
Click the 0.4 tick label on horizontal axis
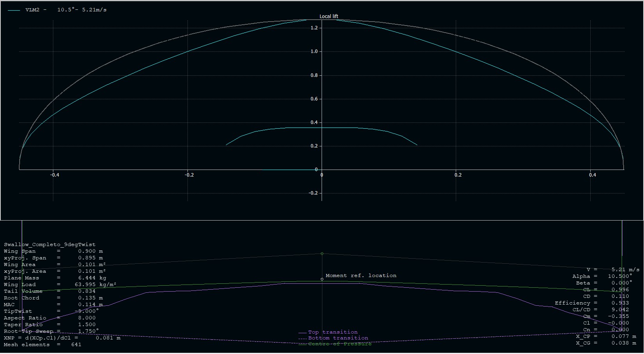[592, 175]
